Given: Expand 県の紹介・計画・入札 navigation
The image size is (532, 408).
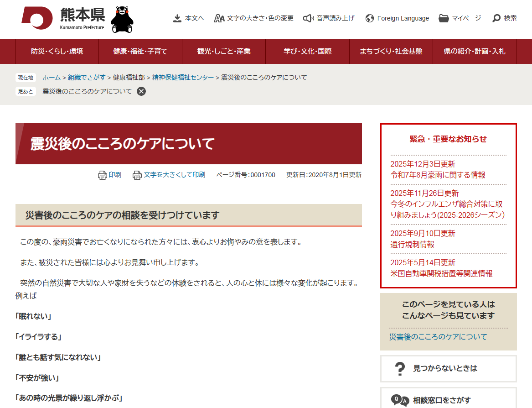Looking at the screenshot, I should click(474, 51).
